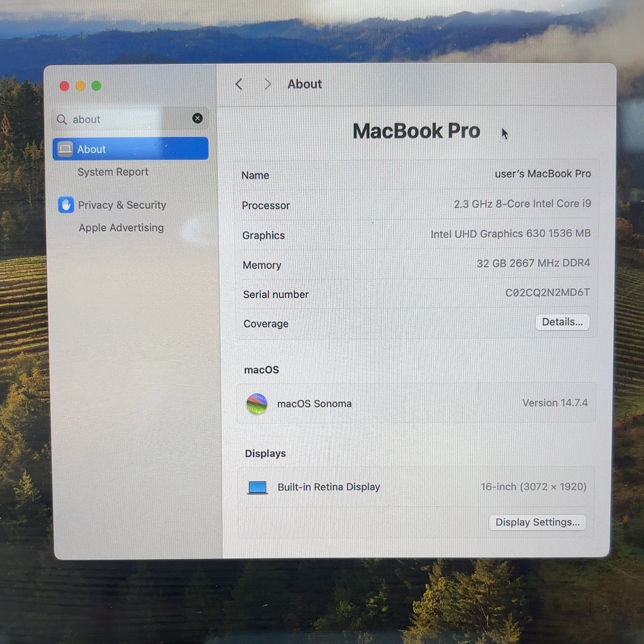Click the macOS section heading

pyautogui.click(x=261, y=370)
